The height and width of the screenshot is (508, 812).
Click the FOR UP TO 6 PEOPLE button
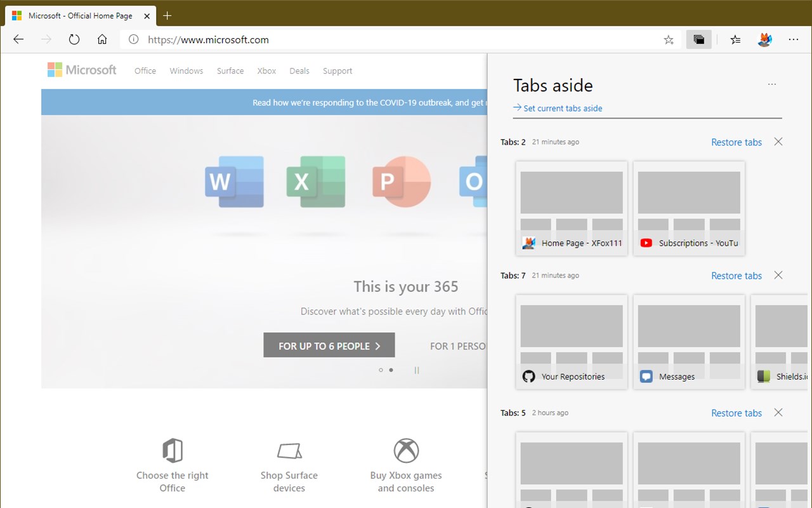coord(329,345)
